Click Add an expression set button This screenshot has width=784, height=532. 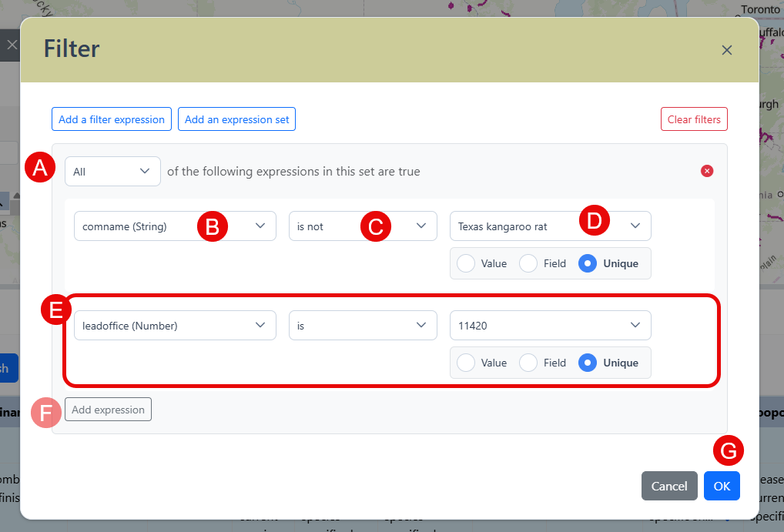pos(236,119)
